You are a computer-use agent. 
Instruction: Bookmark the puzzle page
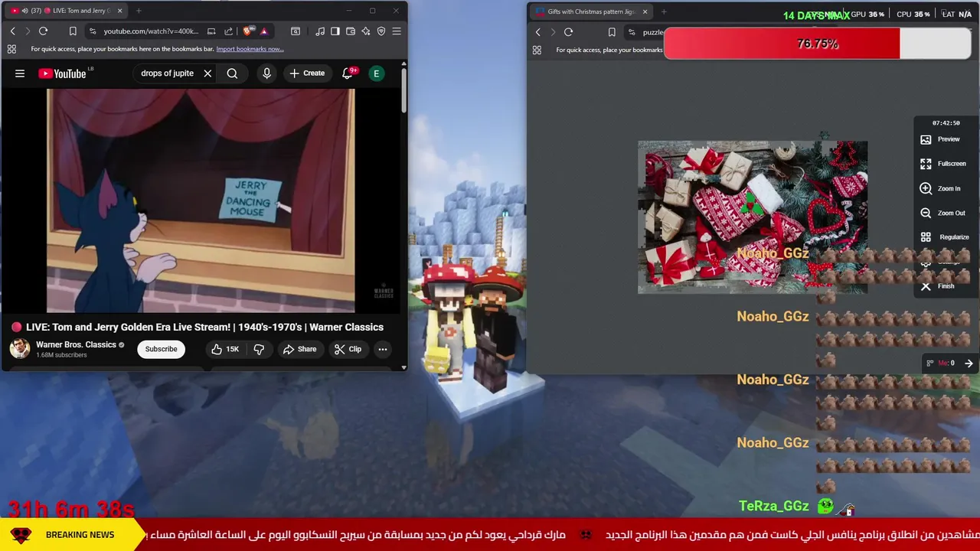[x=612, y=32]
